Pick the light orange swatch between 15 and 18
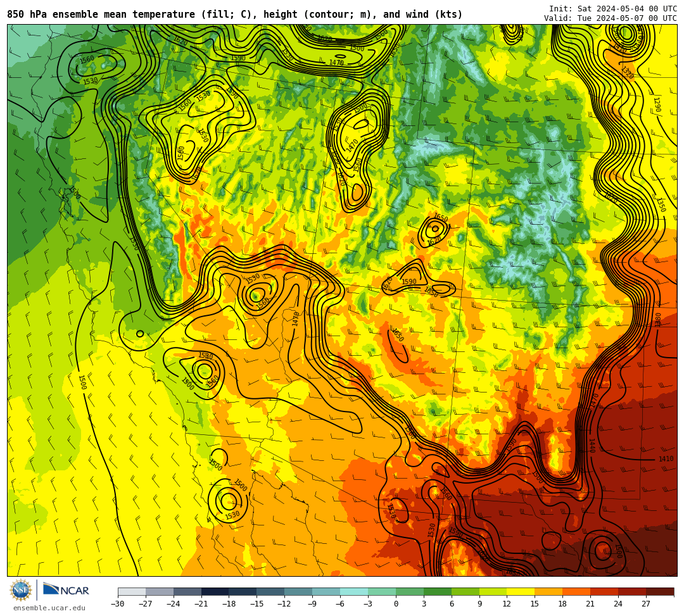This screenshot has height=616, width=684. (548, 591)
